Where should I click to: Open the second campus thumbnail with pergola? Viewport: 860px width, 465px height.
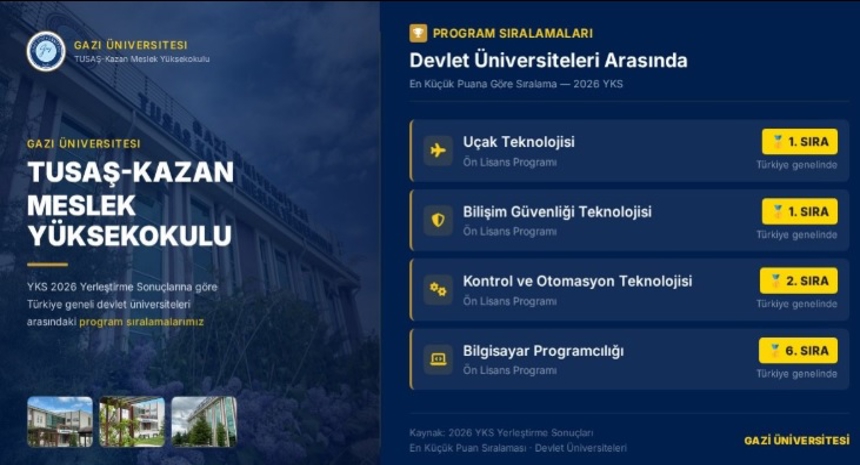(x=132, y=422)
